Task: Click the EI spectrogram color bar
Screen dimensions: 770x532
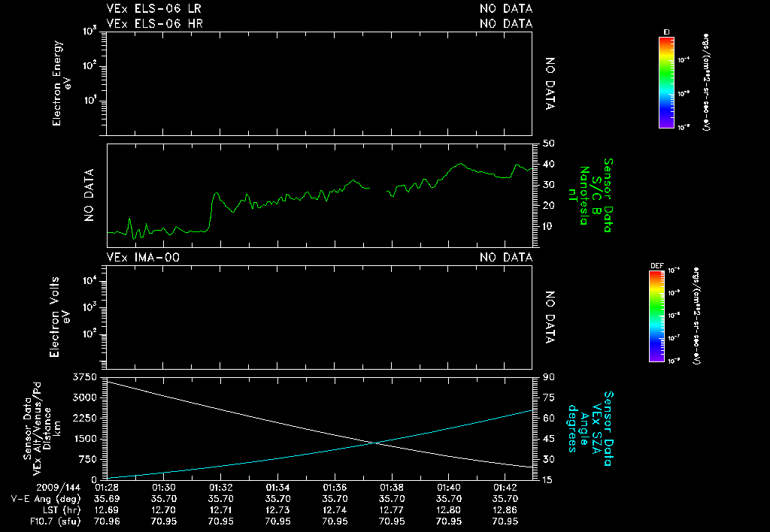Action: (666, 83)
